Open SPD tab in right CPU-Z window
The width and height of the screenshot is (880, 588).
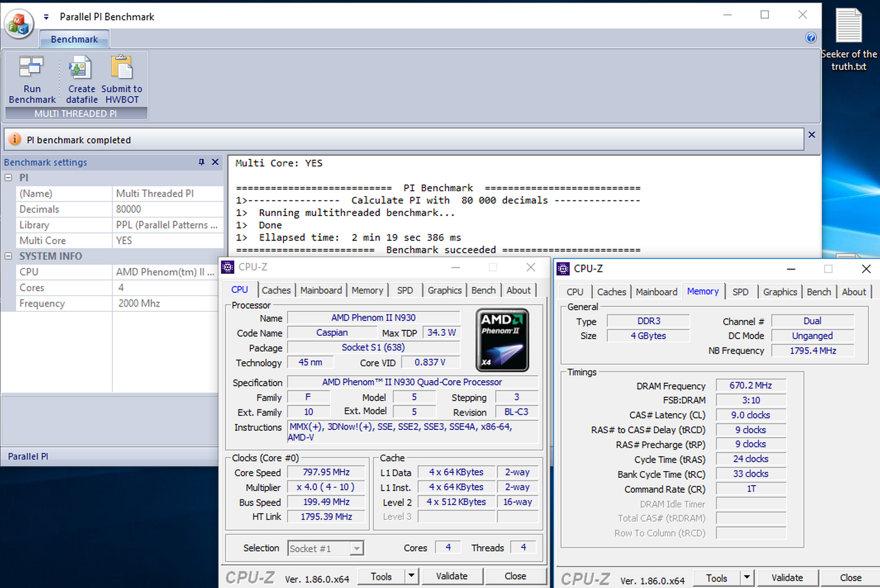click(741, 292)
